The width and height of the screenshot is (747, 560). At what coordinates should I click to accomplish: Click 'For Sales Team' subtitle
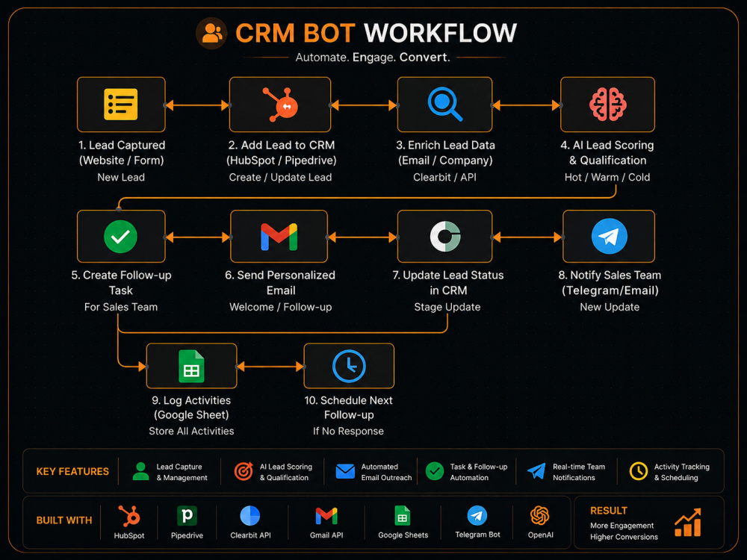click(x=120, y=307)
